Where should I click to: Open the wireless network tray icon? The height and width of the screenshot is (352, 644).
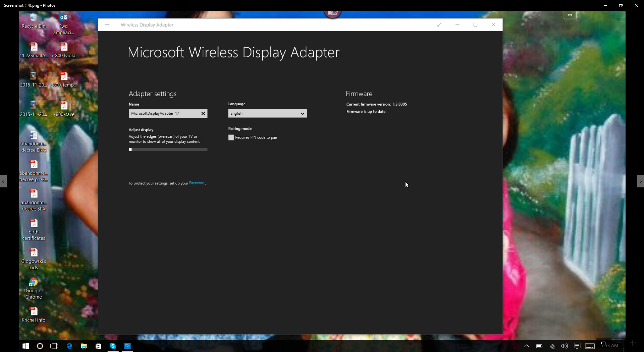[552, 346]
